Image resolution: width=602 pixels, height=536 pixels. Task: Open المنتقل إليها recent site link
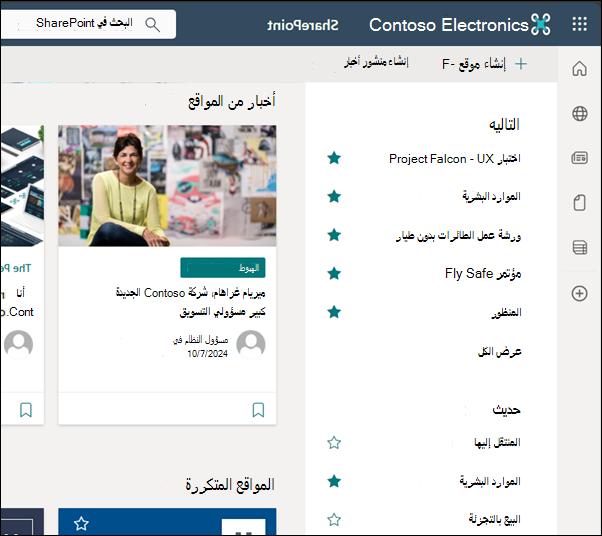pos(497,443)
